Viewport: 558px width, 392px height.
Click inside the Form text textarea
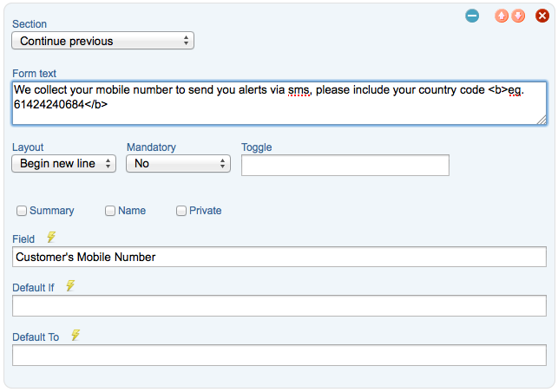279,103
